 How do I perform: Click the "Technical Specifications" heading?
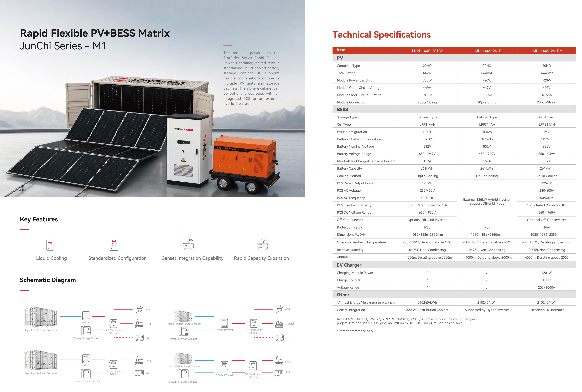[381, 35]
